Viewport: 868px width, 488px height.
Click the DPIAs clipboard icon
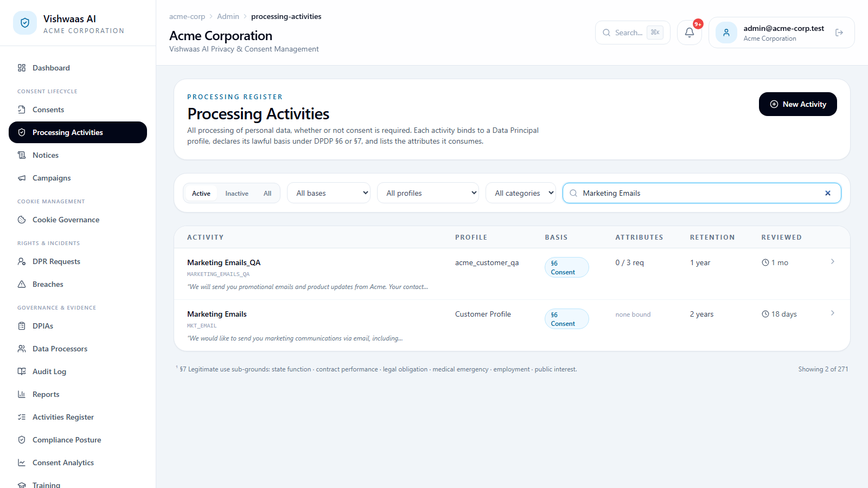click(x=22, y=326)
